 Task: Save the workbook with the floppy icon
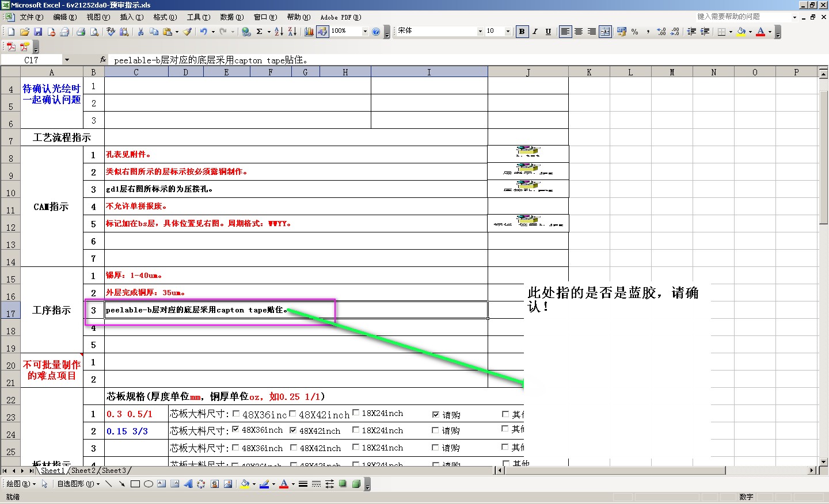[x=37, y=32]
